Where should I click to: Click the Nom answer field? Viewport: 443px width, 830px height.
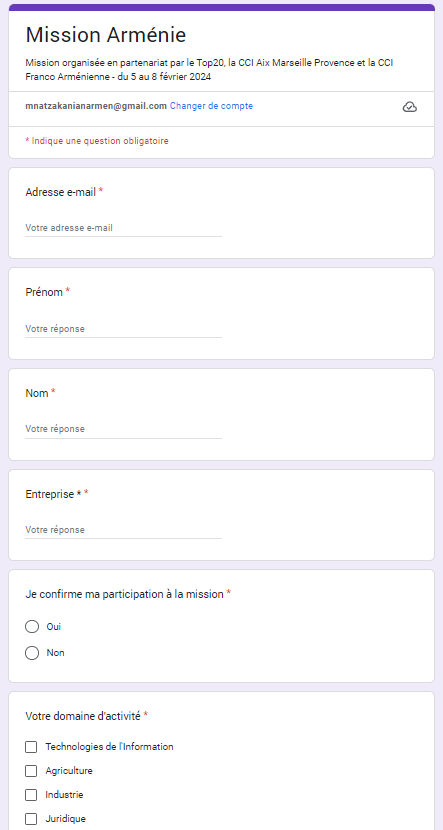point(123,429)
